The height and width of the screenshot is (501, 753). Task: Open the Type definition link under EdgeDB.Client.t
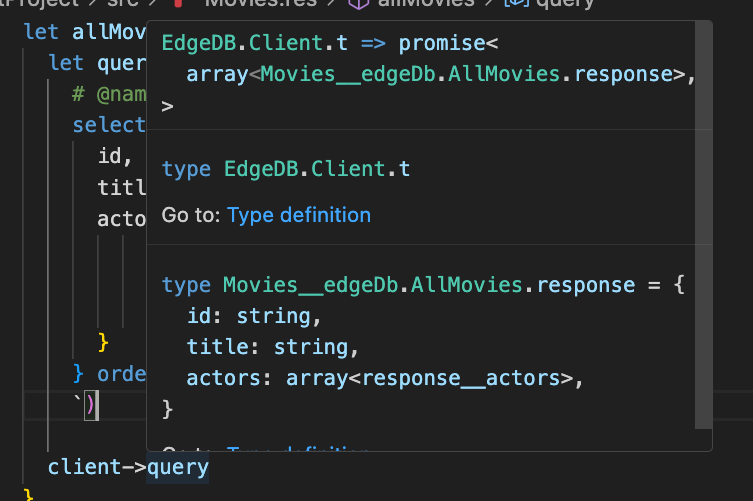click(299, 215)
